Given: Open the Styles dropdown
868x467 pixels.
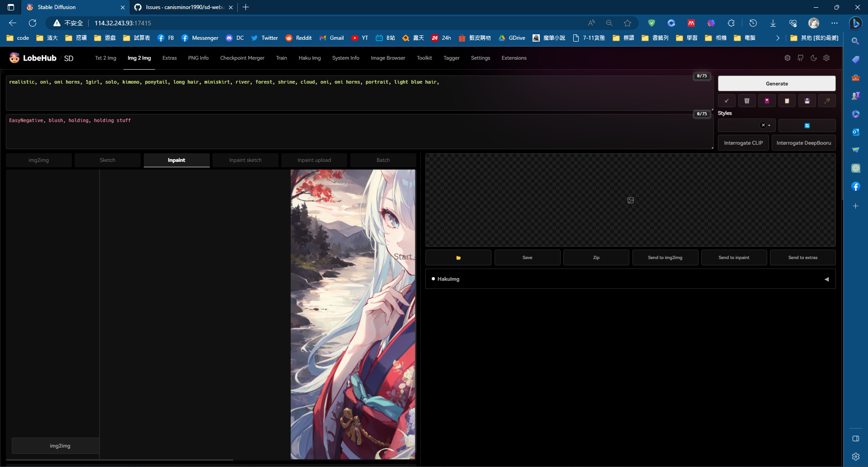Looking at the screenshot, I should click(769, 125).
